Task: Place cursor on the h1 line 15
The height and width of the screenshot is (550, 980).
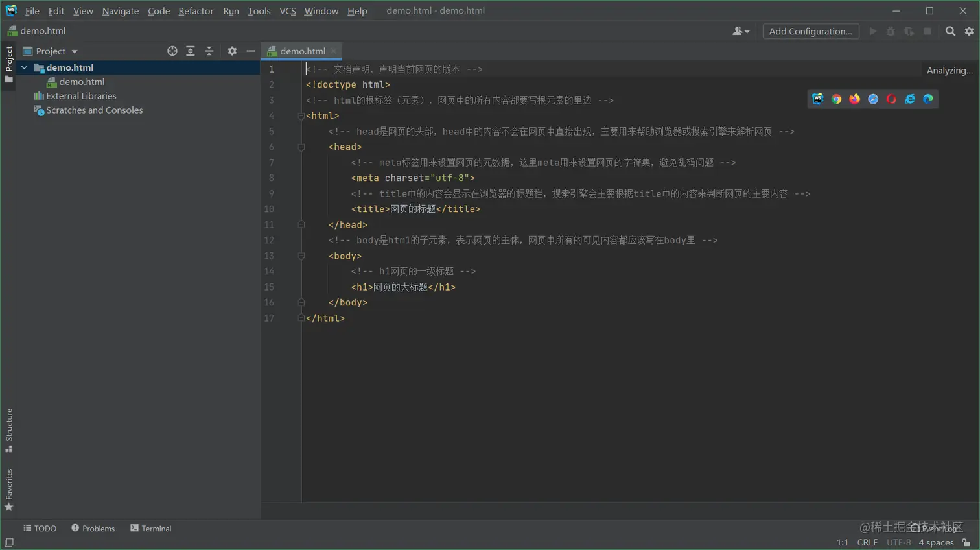Action: (403, 287)
